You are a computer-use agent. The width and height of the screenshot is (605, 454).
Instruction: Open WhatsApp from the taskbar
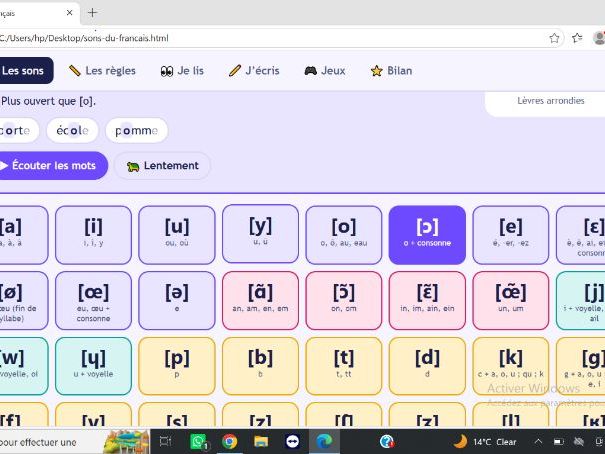coord(199,441)
